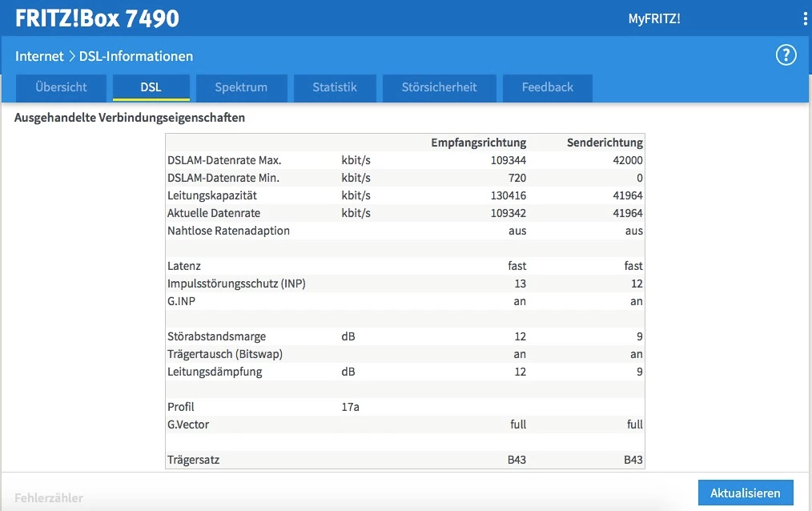Open the Spektrum tab
The image size is (812, 511).
(x=241, y=87)
